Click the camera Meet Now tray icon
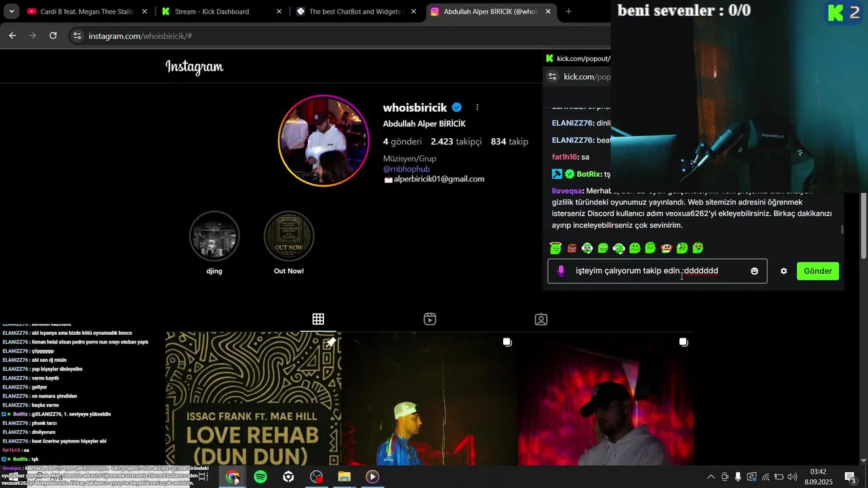 pos(724,477)
